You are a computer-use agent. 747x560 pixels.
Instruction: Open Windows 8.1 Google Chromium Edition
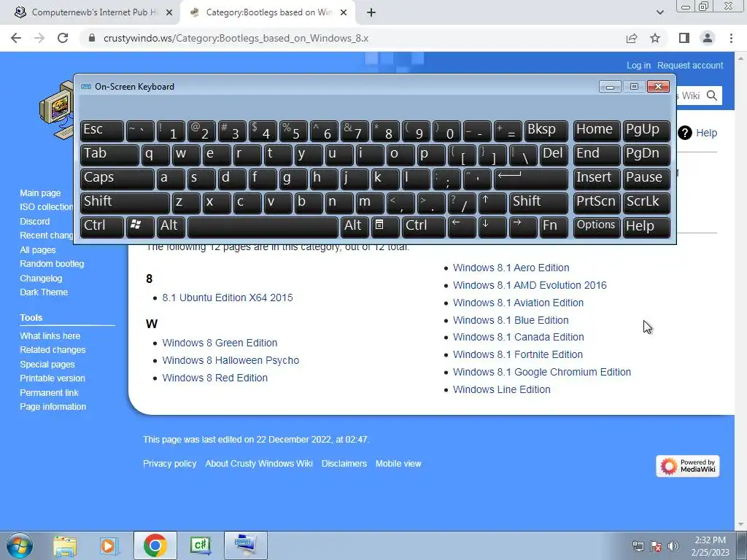(x=542, y=373)
